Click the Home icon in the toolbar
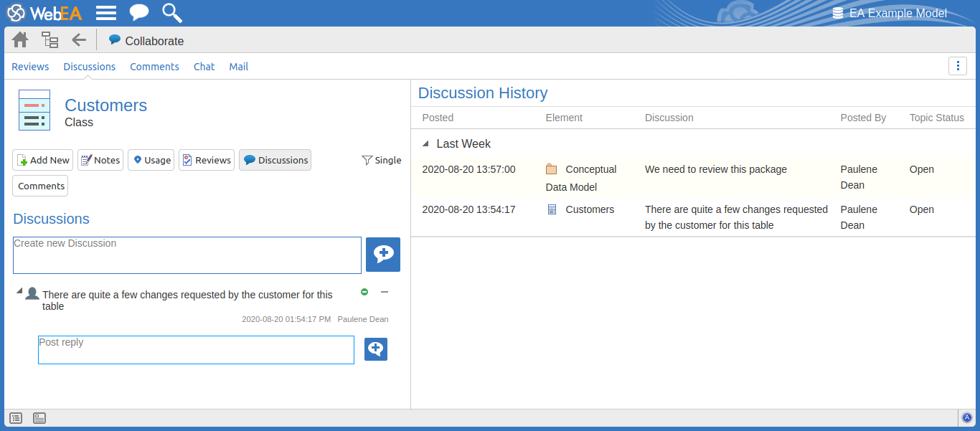980x431 pixels. (20, 40)
